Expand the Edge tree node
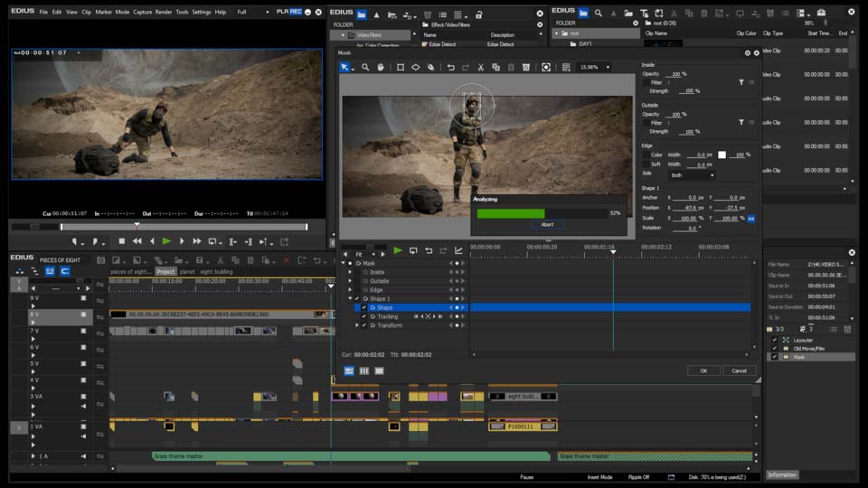 350,290
